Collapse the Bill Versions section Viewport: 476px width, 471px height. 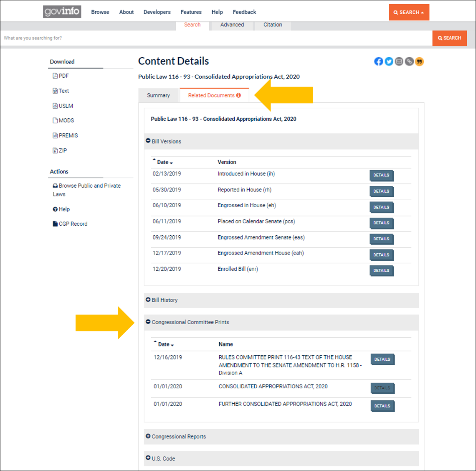click(x=148, y=140)
